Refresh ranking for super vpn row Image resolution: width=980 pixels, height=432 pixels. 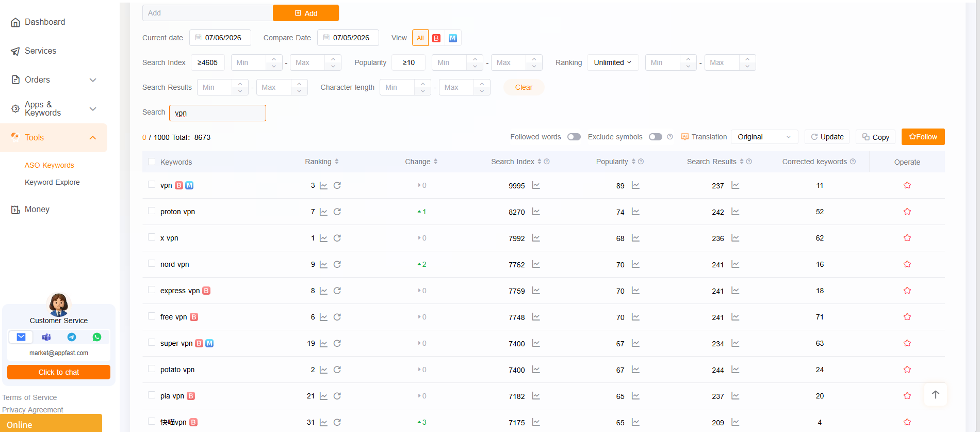[337, 343]
